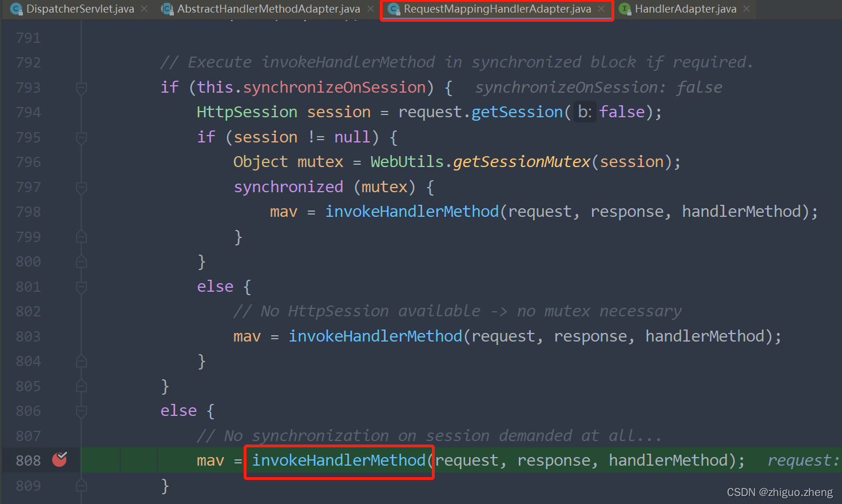Click the 'Execute invokeHandlerMethod' comment on line 792
Viewport: 842px width, 504px height.
click(x=456, y=62)
